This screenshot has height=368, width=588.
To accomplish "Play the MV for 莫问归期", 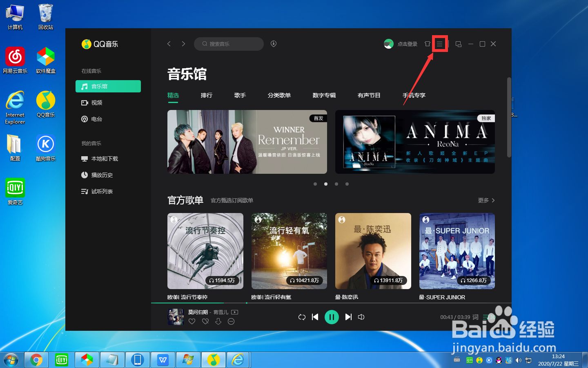I will click(235, 312).
